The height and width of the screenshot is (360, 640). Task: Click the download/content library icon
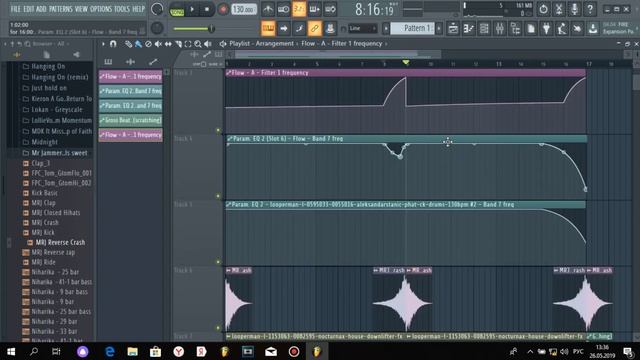click(x=593, y=28)
